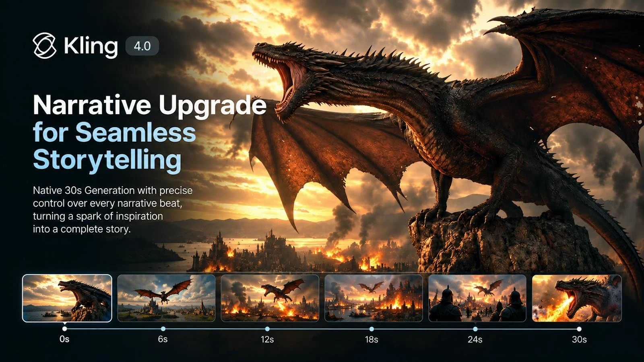Click the "18s" time label

372,339
